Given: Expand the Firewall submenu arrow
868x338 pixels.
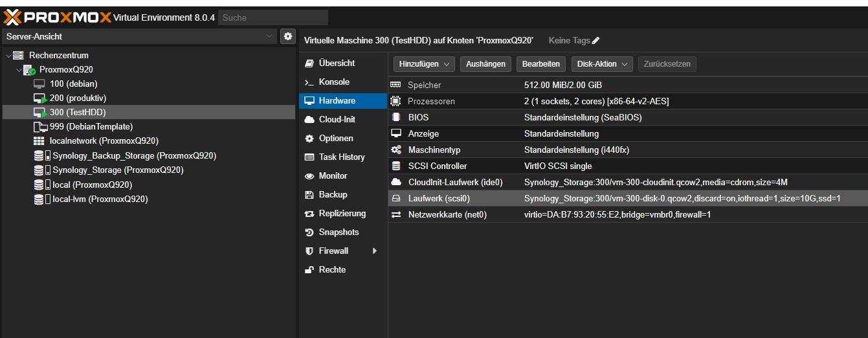Looking at the screenshot, I should [375, 251].
